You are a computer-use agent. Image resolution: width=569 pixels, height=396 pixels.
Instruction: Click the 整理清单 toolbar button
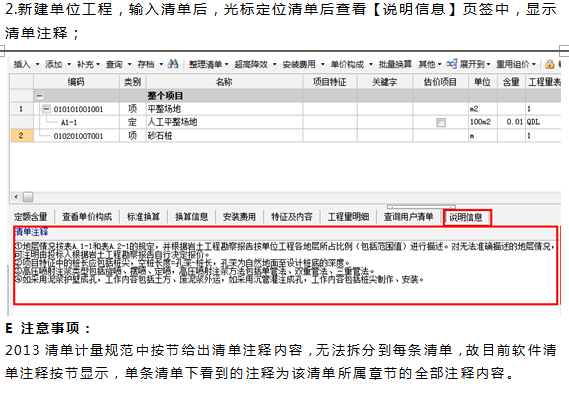tap(205, 65)
